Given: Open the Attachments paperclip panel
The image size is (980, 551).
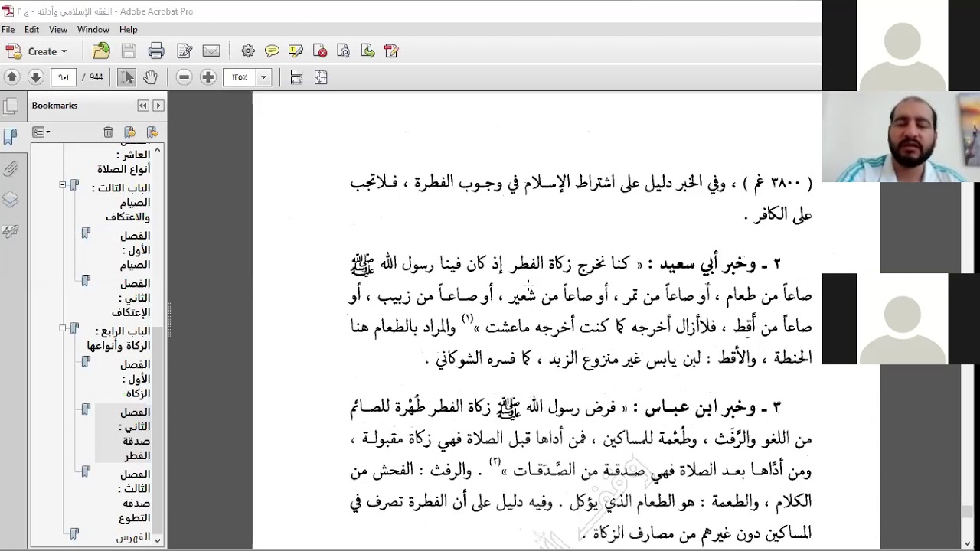Looking at the screenshot, I should pyautogui.click(x=10, y=168).
